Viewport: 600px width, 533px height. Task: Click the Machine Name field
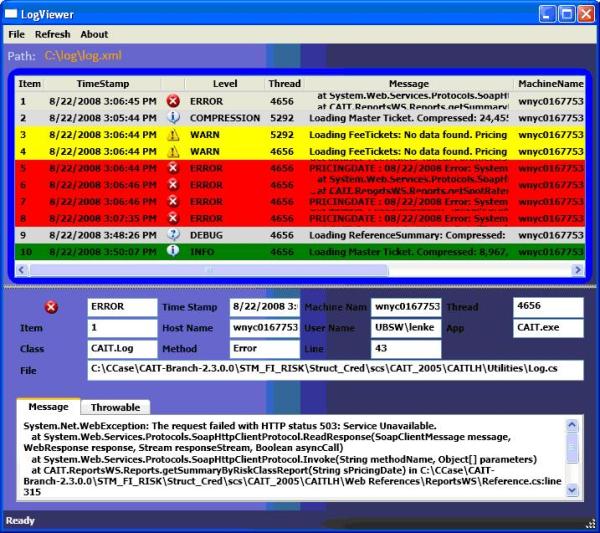click(406, 307)
